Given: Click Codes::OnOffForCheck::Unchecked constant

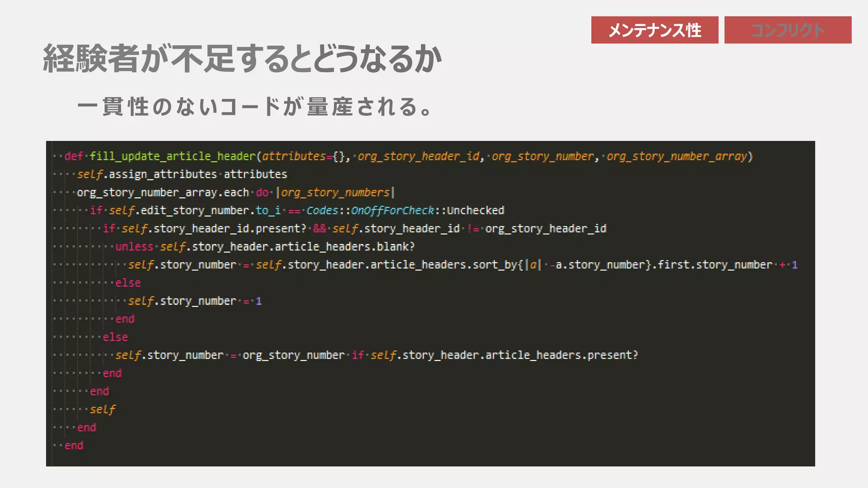Looking at the screenshot, I should [x=405, y=211].
